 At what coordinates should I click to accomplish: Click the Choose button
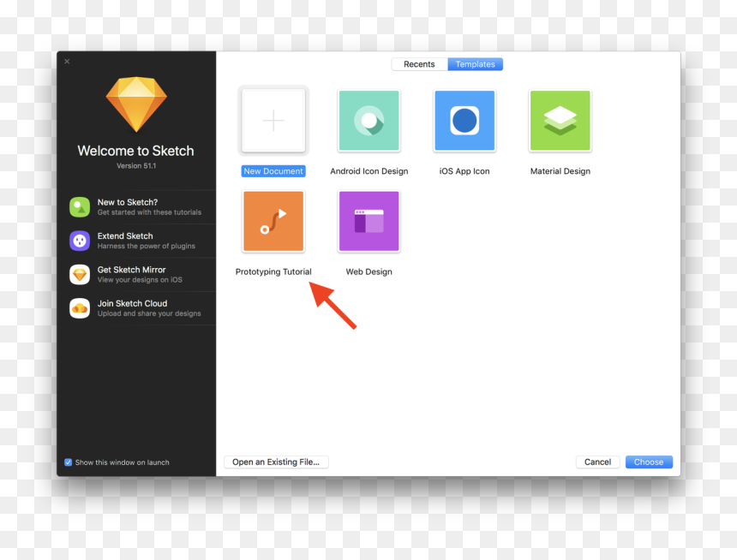(x=649, y=462)
